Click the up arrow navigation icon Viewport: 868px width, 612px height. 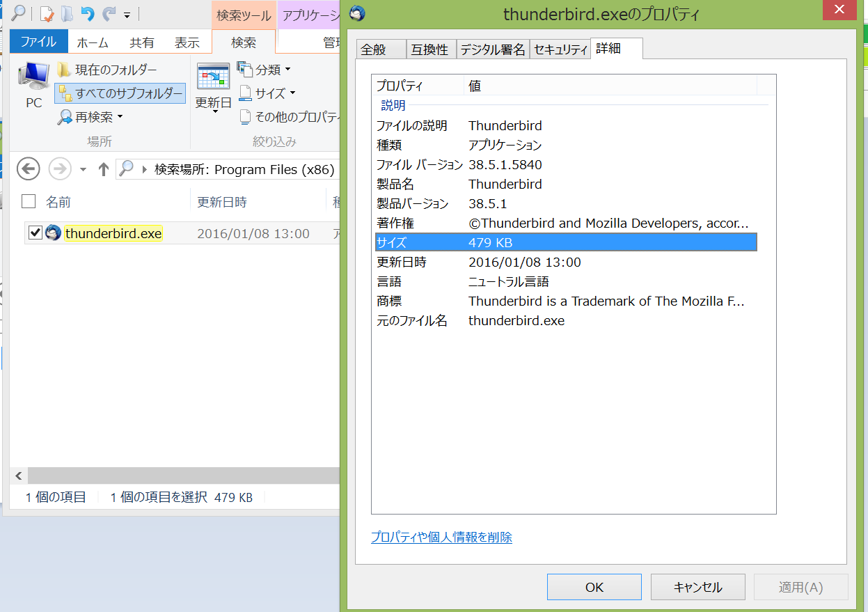[104, 169]
